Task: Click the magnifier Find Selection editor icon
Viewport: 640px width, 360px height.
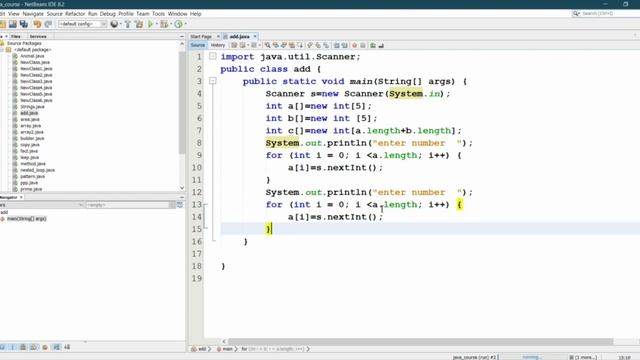Action: coord(267,45)
